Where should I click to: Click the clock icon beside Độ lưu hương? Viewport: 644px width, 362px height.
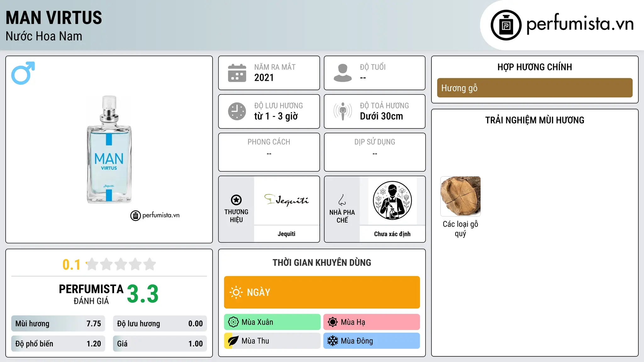pos(237,111)
